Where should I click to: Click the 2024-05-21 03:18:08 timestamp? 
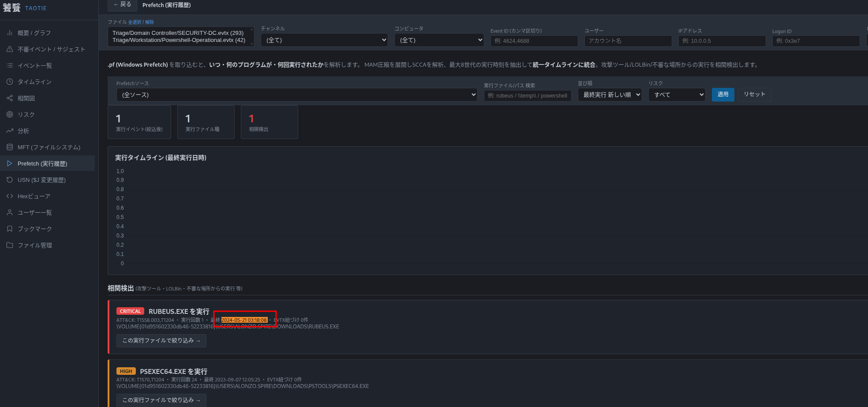click(244, 320)
